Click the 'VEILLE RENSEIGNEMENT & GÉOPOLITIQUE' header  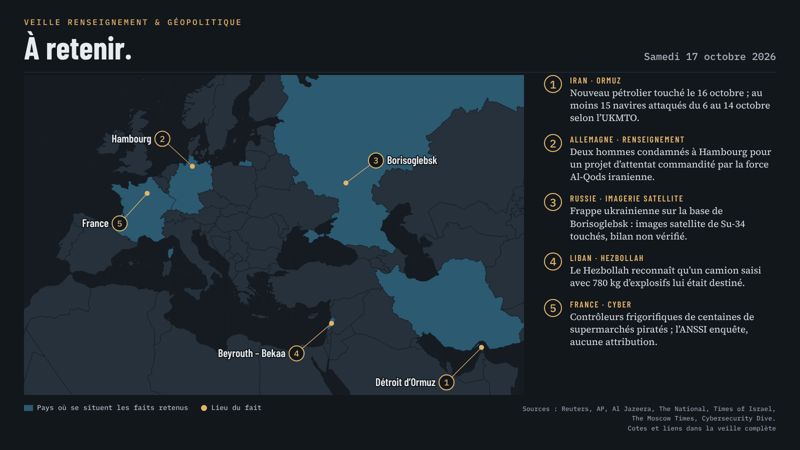[x=133, y=22]
